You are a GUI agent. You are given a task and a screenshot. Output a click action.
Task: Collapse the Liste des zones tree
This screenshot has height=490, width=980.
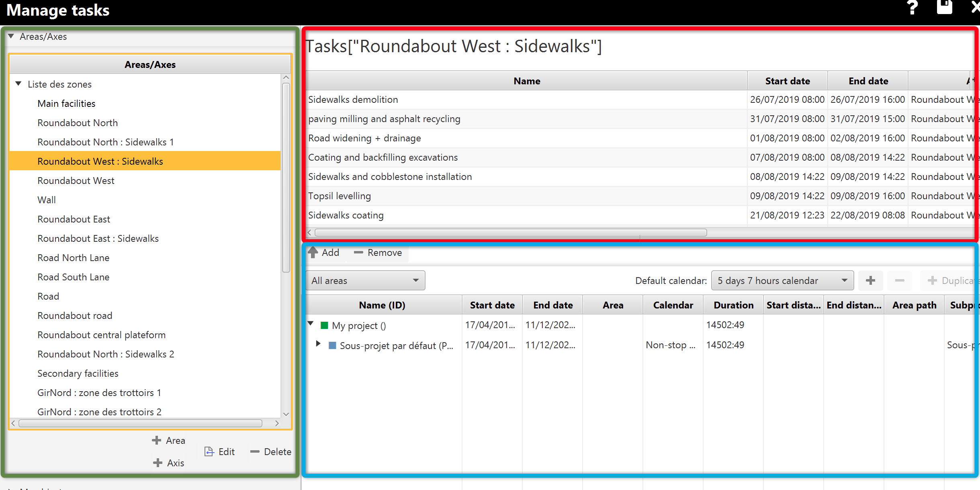click(18, 84)
